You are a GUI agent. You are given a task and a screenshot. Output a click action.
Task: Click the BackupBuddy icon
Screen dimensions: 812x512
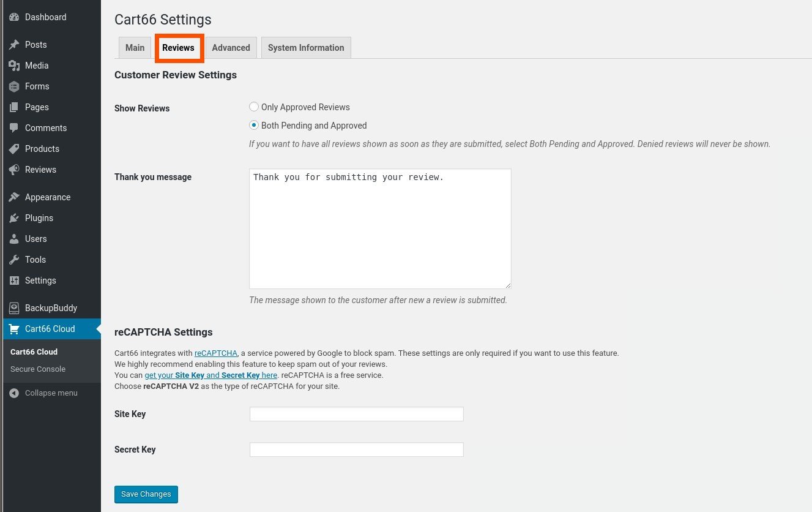[14, 308]
